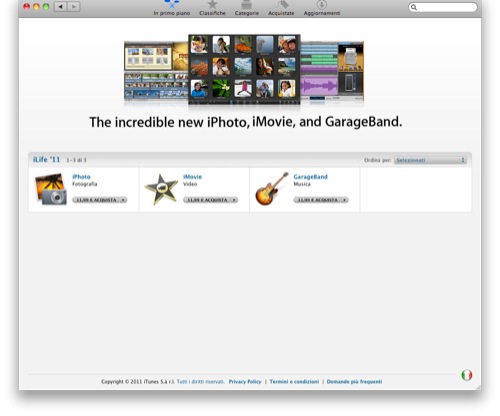Open the iMovie star icon
Viewport: 500px width, 416px height.
tap(161, 189)
